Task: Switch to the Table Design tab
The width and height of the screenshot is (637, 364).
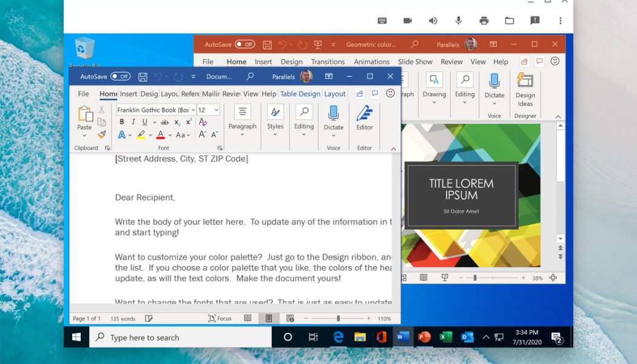Action: tap(300, 93)
